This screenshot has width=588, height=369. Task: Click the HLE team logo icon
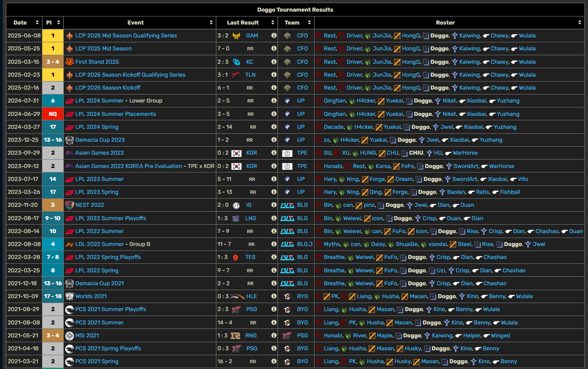[x=237, y=296]
